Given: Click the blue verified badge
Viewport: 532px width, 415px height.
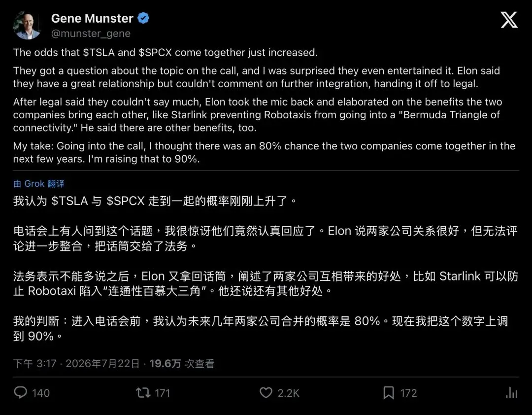Looking at the screenshot, I should pos(143,18).
